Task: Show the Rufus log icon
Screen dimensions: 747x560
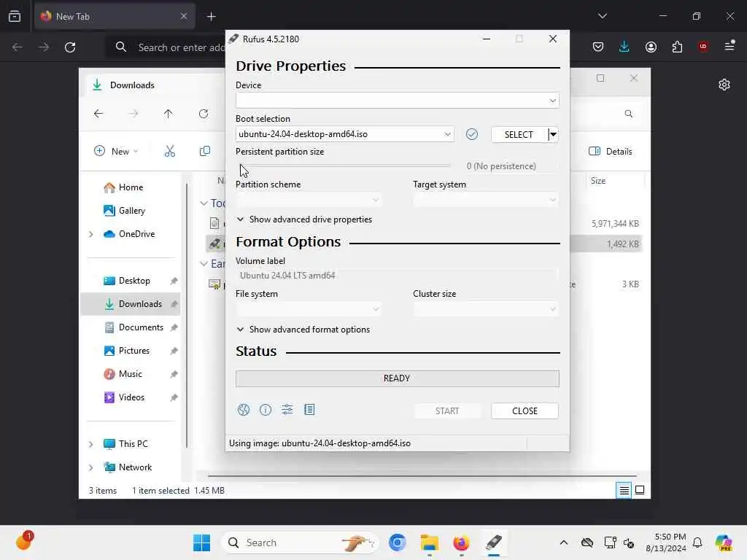Action: (x=309, y=410)
